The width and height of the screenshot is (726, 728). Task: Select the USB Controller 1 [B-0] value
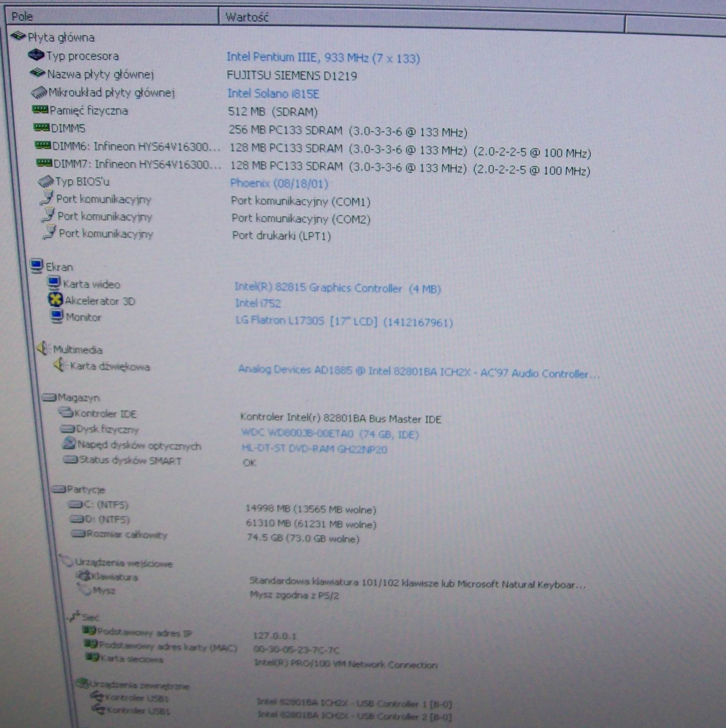(354, 703)
